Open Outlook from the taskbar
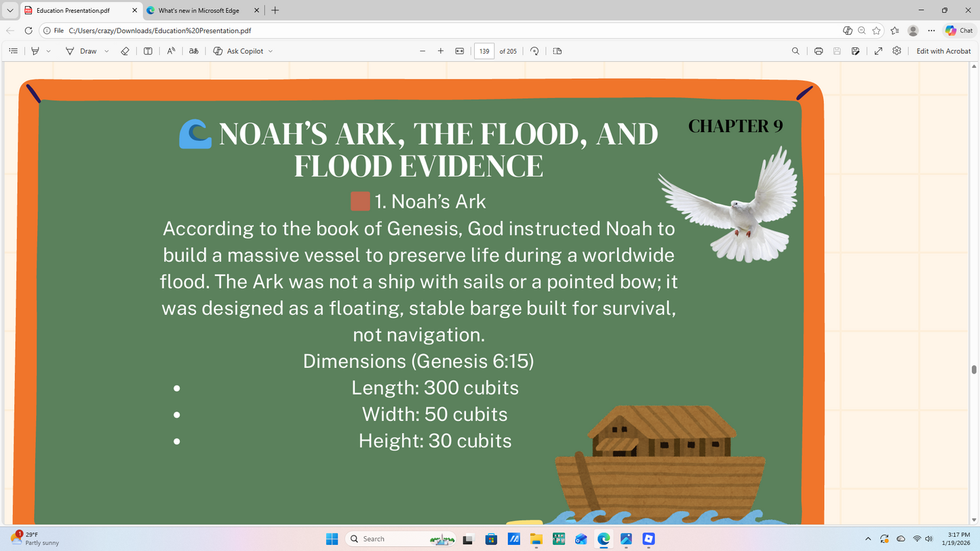 click(x=581, y=539)
